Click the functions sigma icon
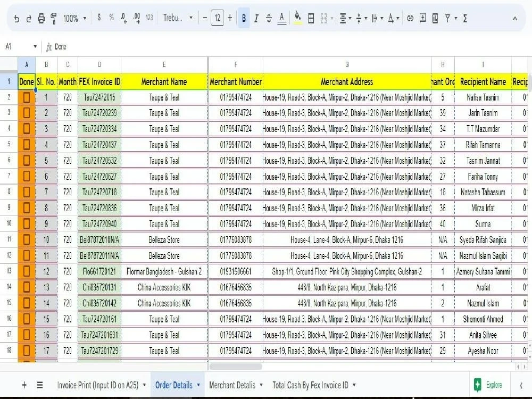Viewport: 532px width, 399px height. (465, 18)
